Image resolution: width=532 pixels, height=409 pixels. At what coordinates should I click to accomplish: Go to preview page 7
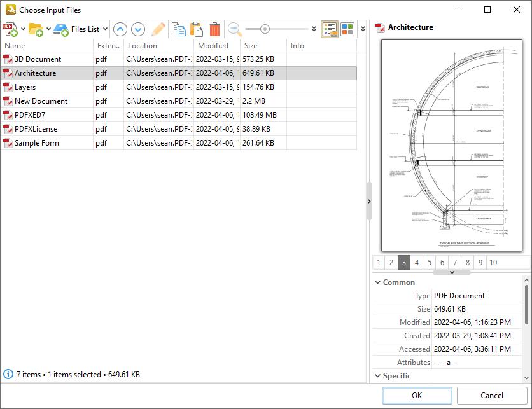(x=455, y=263)
